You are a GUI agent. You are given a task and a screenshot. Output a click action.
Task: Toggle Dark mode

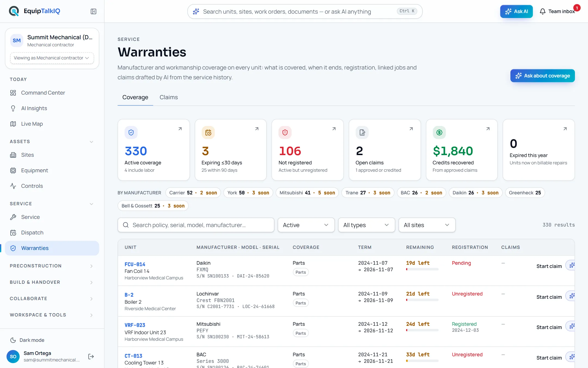(x=27, y=340)
